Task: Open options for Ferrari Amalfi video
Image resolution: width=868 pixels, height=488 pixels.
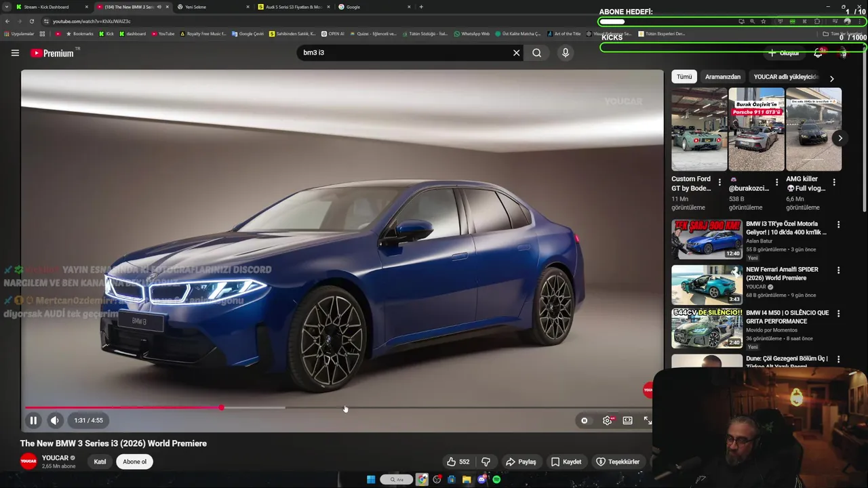Action: 838,270
